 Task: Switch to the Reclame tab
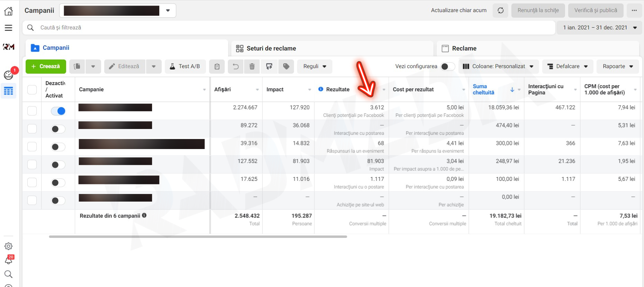point(464,48)
